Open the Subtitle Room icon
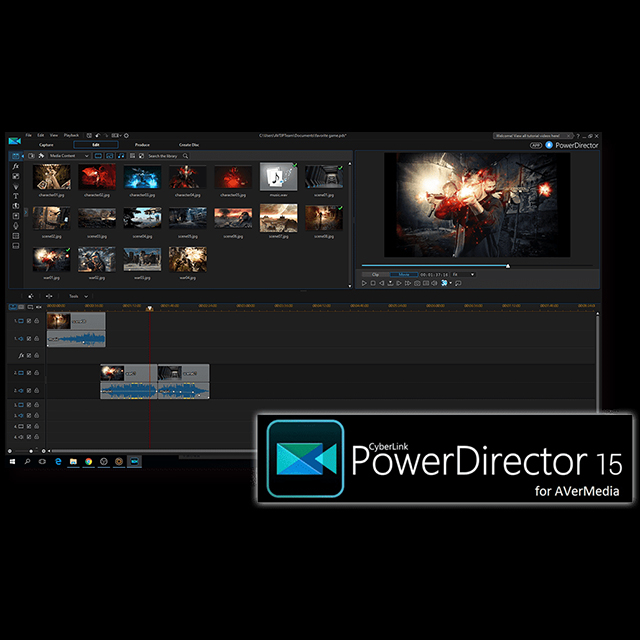This screenshot has height=640, width=640. pyautogui.click(x=16, y=245)
